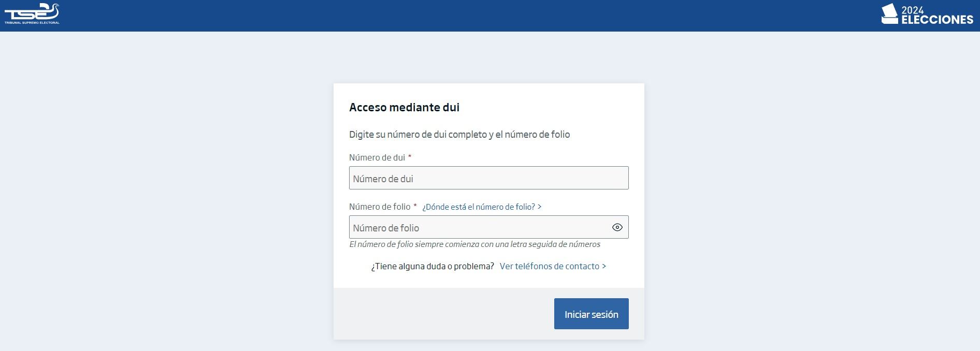The image size is (980, 351).
Task: Open the '¿Dónde está el número de folio?' link
Action: click(478, 207)
